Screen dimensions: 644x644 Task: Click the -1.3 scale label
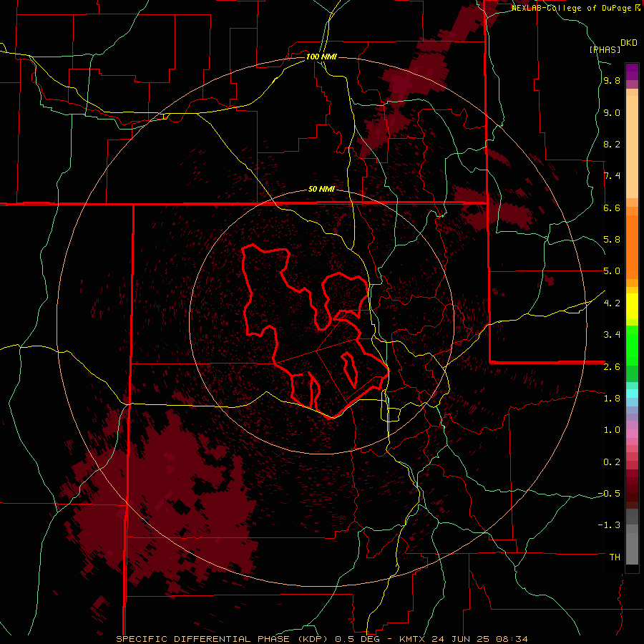[609, 525]
